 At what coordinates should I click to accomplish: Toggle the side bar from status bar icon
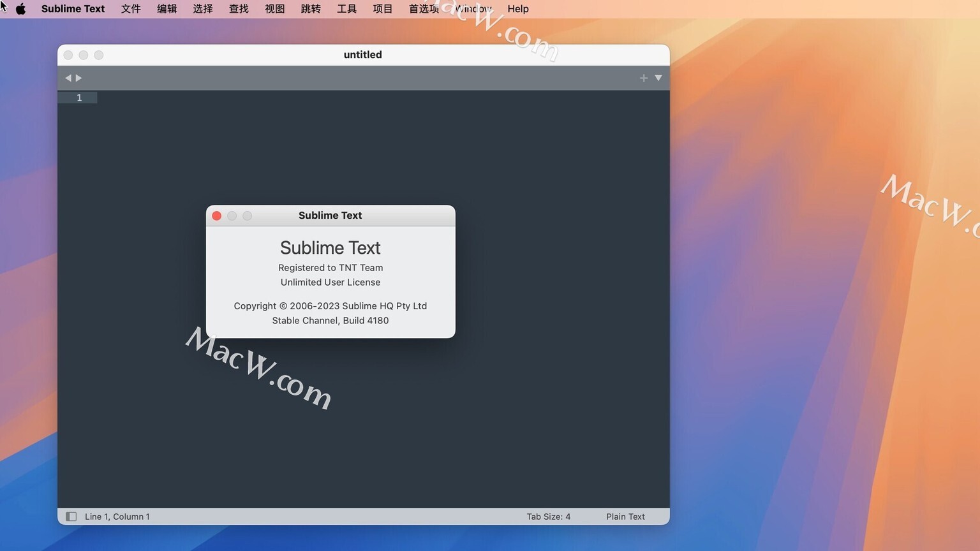click(x=71, y=517)
